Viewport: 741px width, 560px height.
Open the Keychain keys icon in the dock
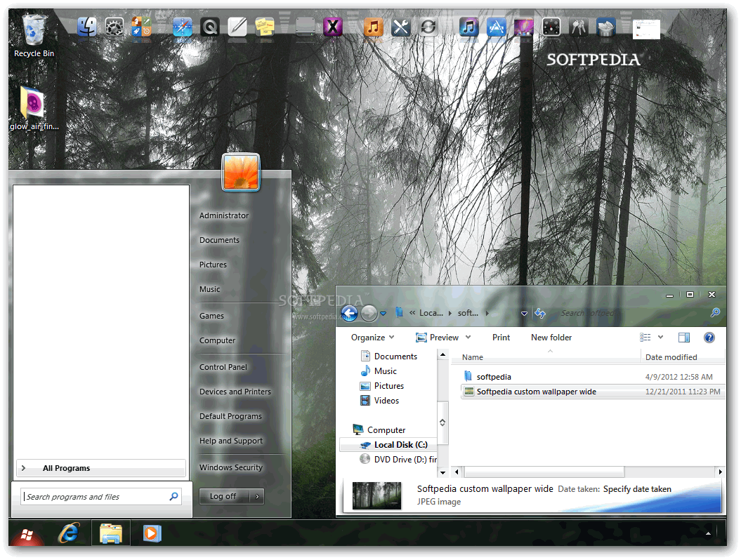(579, 27)
